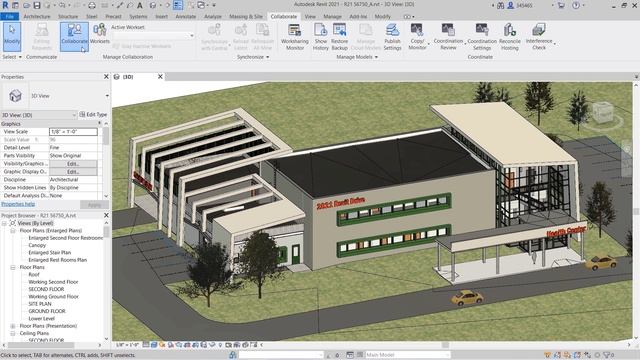
Task: Click the filter icon in status bar
Action: [x=608, y=355]
